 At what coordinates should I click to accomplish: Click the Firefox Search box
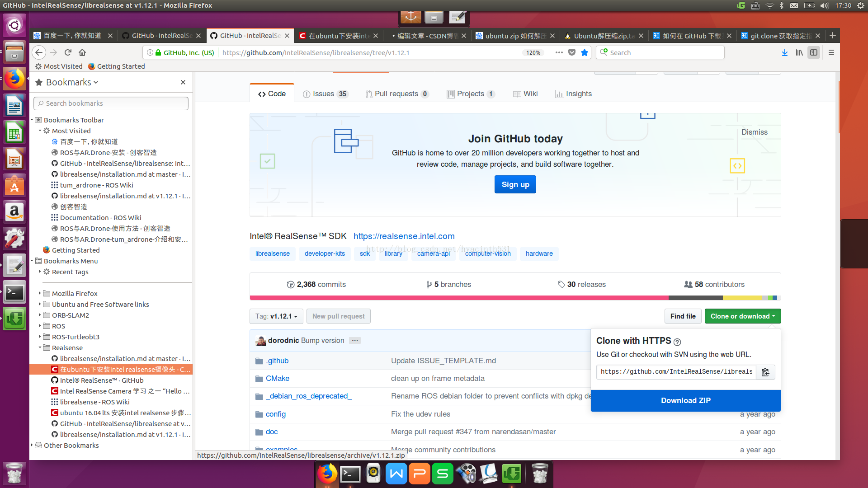660,52
